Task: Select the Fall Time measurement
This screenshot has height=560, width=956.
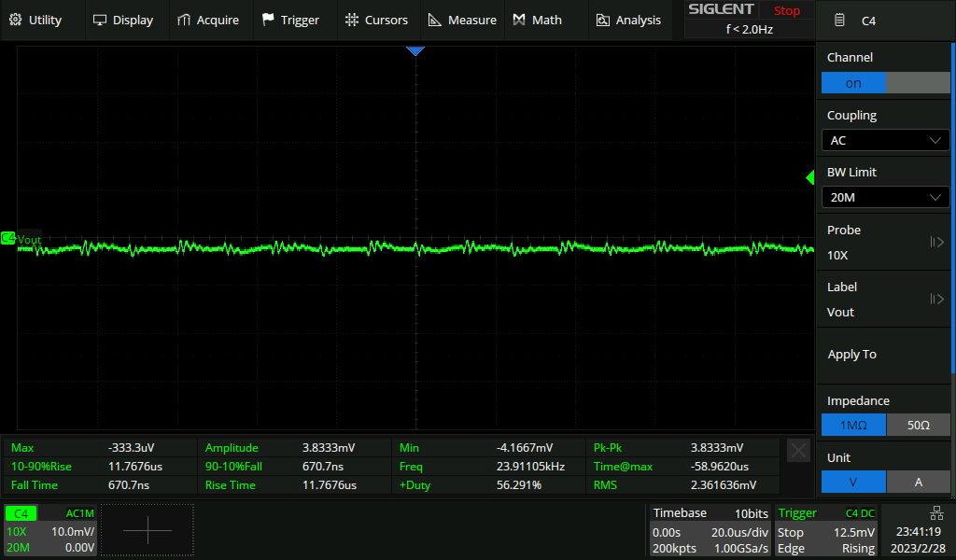Action: point(99,485)
